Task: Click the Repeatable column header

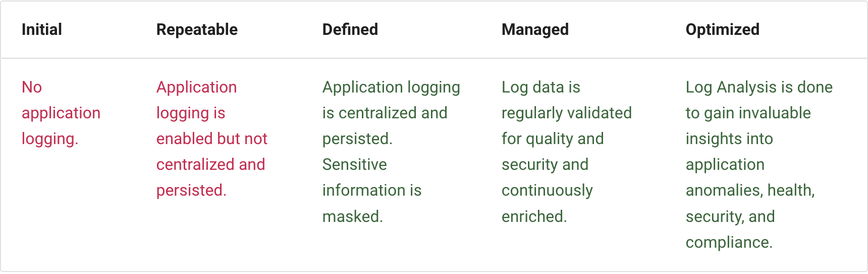Action: pyautogui.click(x=197, y=29)
